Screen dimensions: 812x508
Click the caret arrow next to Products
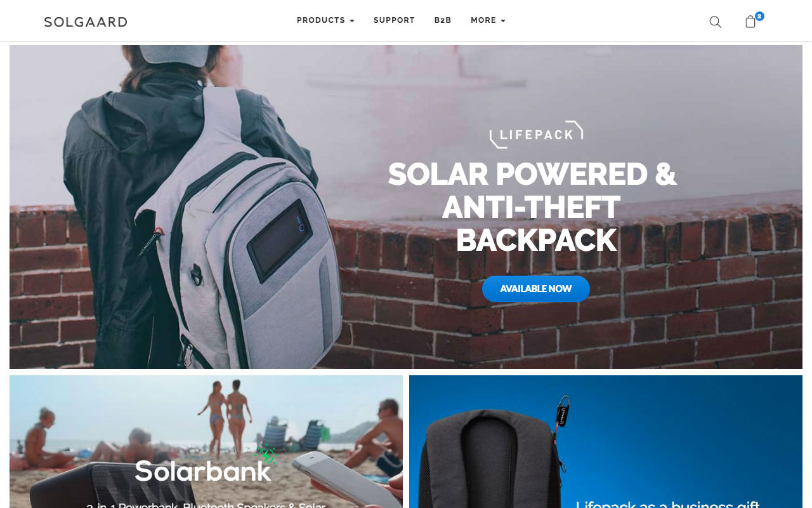(352, 21)
